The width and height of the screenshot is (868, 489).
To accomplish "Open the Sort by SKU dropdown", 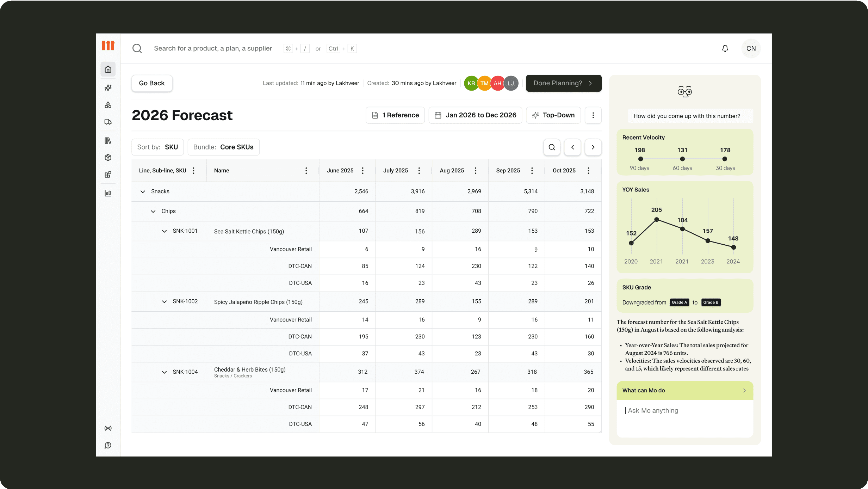I will (x=157, y=147).
